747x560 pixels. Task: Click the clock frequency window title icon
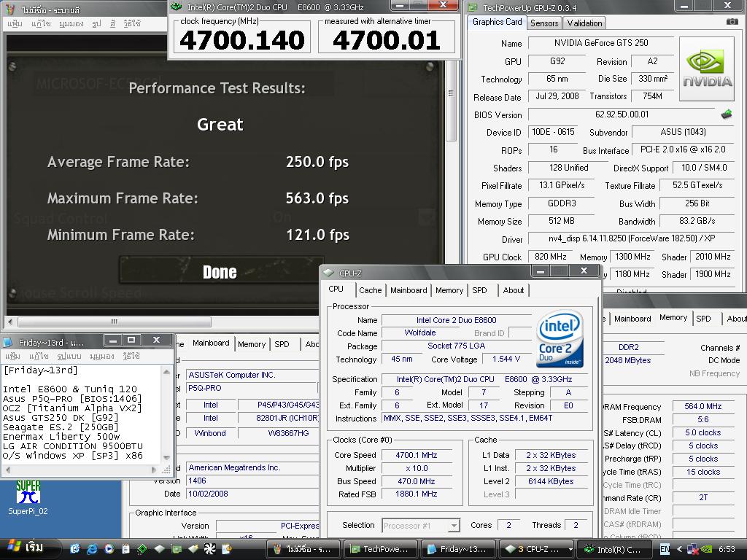(177, 7)
